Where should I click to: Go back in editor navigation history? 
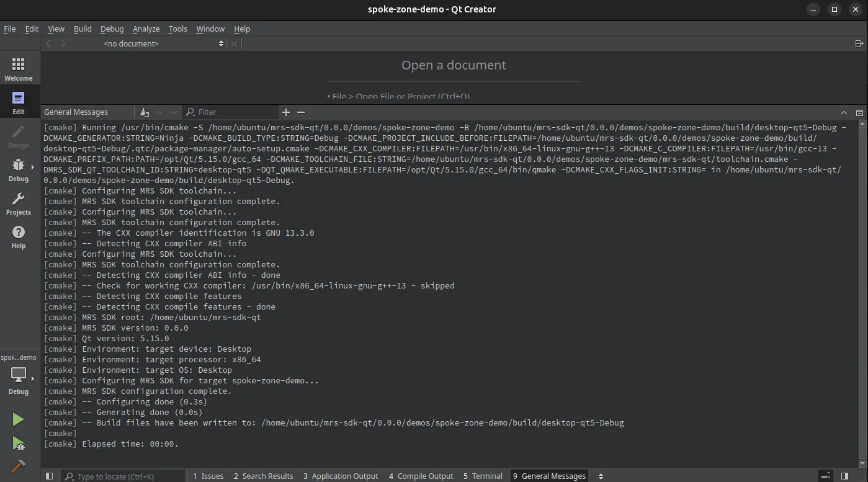click(x=49, y=43)
